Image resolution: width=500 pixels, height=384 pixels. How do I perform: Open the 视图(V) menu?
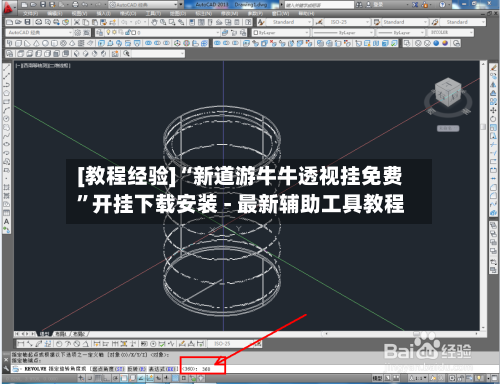tap(79, 14)
